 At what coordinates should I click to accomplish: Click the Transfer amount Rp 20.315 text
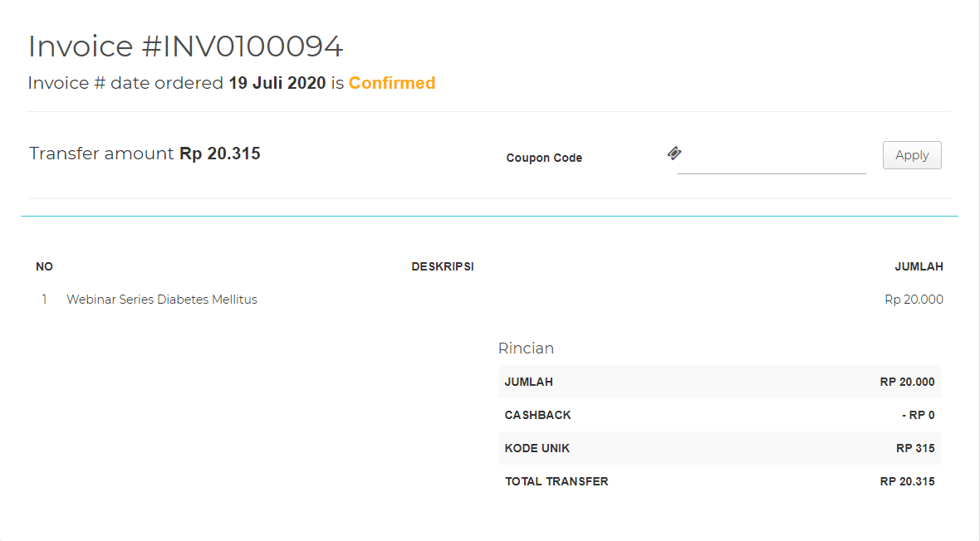click(x=145, y=154)
